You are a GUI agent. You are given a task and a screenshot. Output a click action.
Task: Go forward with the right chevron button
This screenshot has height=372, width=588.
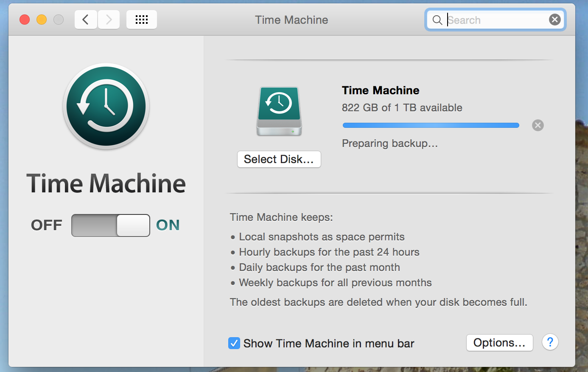click(x=109, y=20)
